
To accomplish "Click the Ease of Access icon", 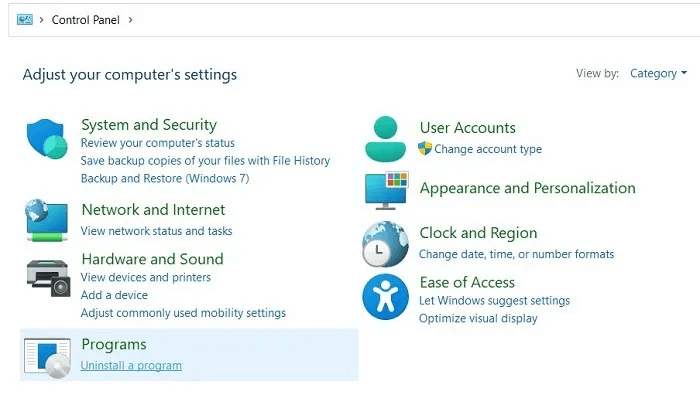I will [385, 297].
